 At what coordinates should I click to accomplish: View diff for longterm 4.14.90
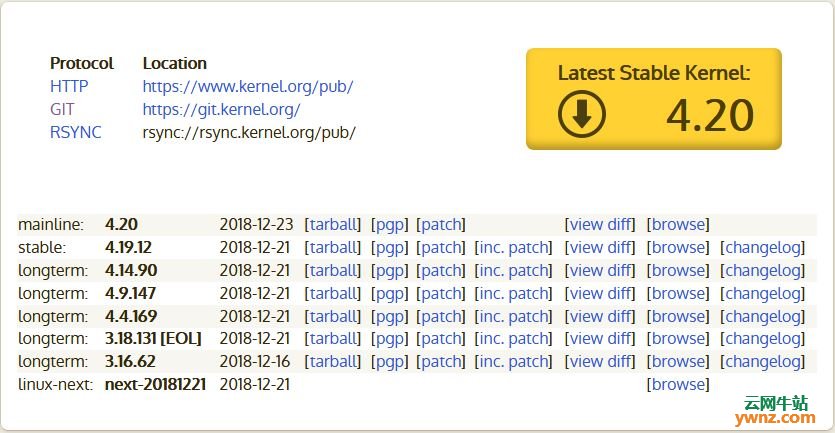click(600, 270)
